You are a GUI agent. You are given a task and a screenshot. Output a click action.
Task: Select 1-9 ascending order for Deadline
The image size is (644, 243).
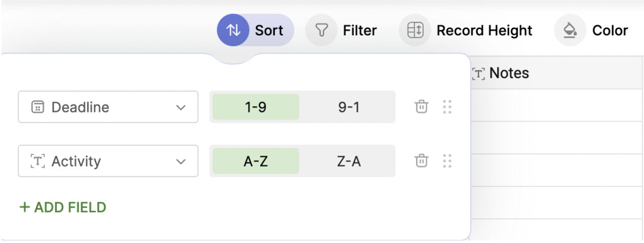click(256, 107)
